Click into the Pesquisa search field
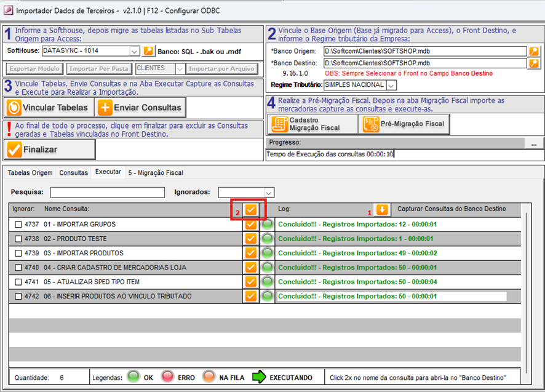The image size is (545, 392). [107, 193]
